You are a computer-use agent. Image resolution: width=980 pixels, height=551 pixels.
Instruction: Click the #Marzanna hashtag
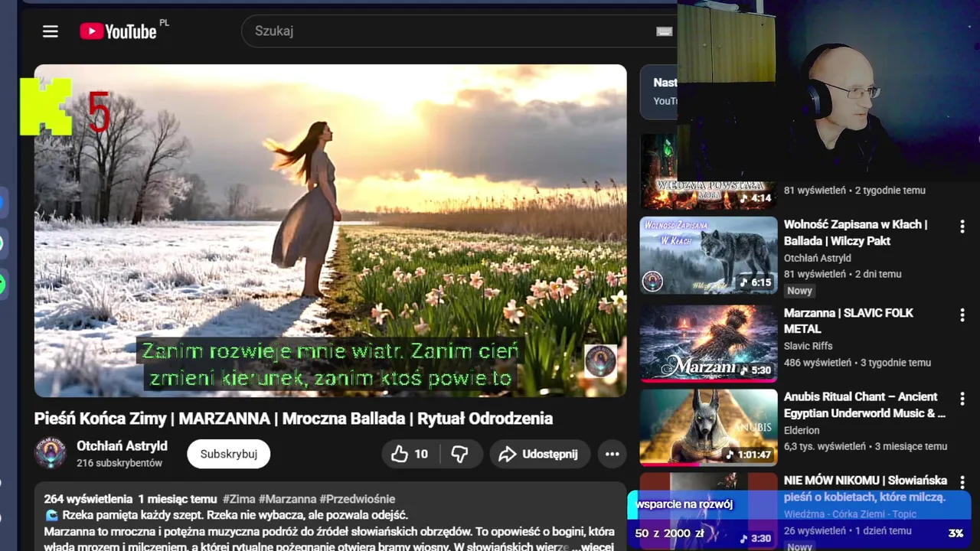coord(287,499)
